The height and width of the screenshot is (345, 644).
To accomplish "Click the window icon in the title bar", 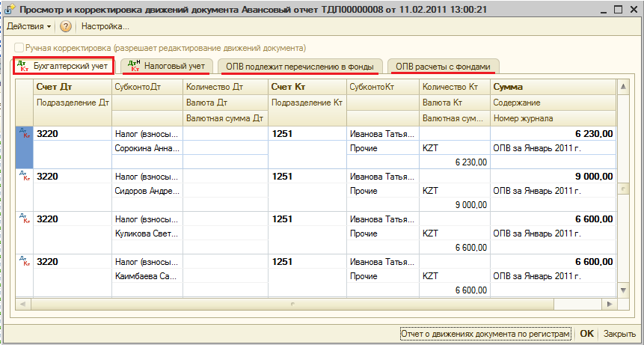I will point(10,9).
